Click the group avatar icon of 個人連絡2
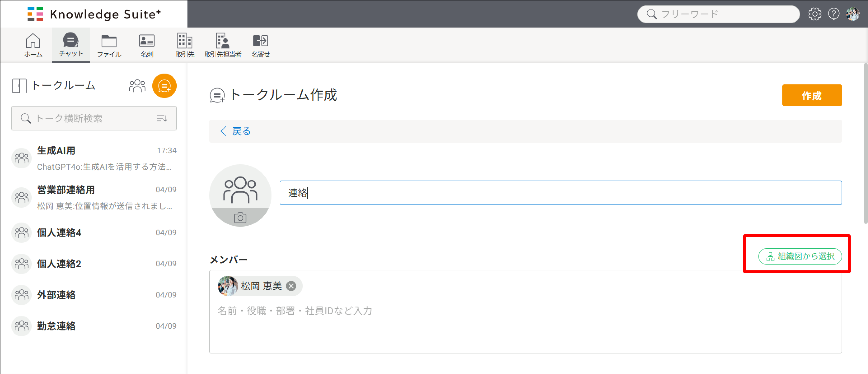 click(21, 264)
